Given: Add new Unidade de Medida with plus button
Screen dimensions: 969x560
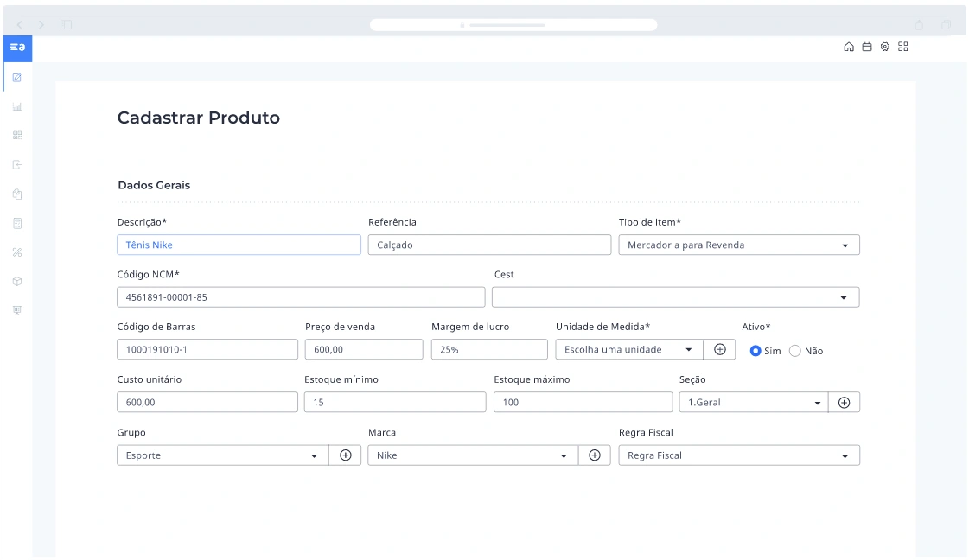Looking at the screenshot, I should pyautogui.click(x=719, y=349).
